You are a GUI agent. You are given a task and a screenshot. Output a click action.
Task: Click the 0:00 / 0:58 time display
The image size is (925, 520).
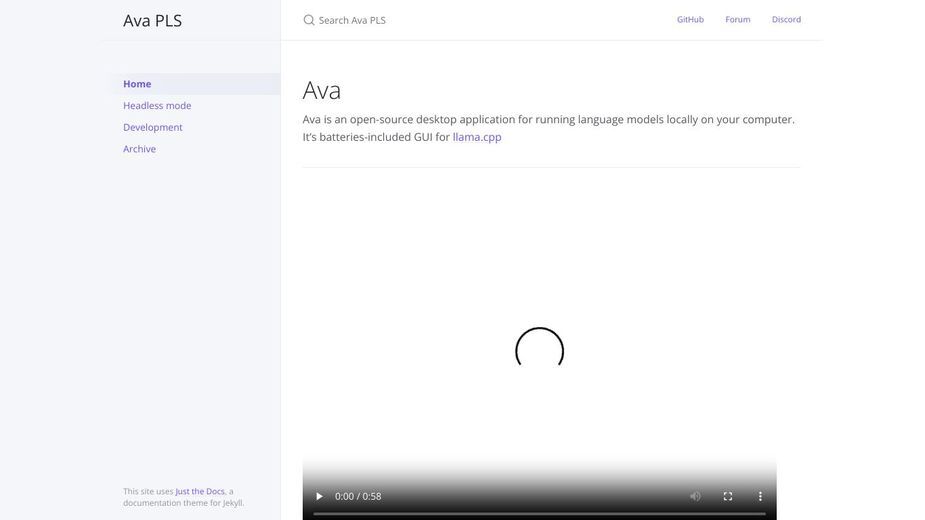358,496
